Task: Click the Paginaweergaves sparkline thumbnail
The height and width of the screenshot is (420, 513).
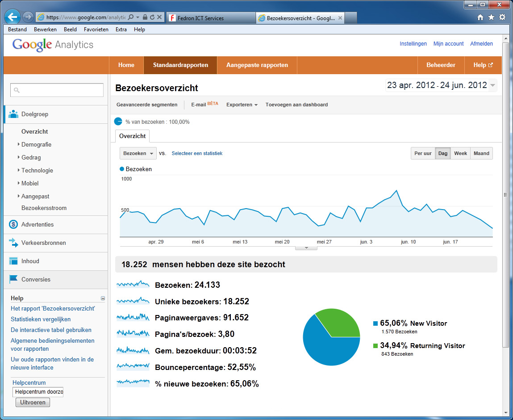Action: point(133,317)
